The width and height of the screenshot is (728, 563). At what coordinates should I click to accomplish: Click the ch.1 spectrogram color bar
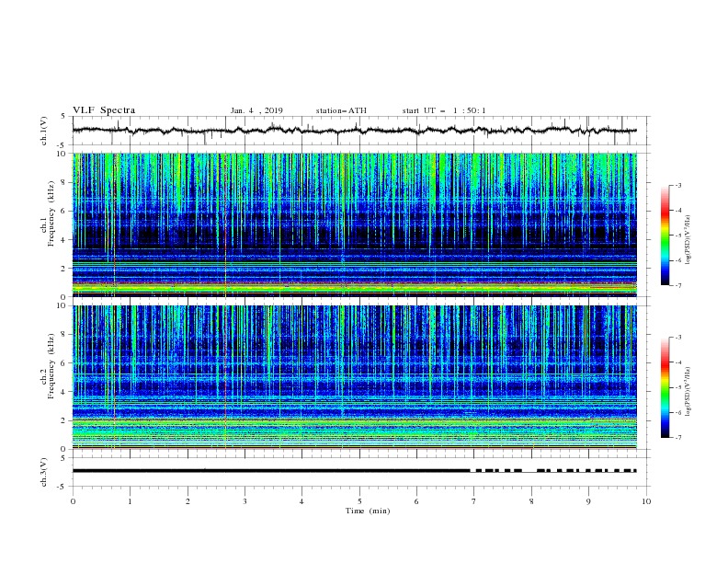coord(665,236)
